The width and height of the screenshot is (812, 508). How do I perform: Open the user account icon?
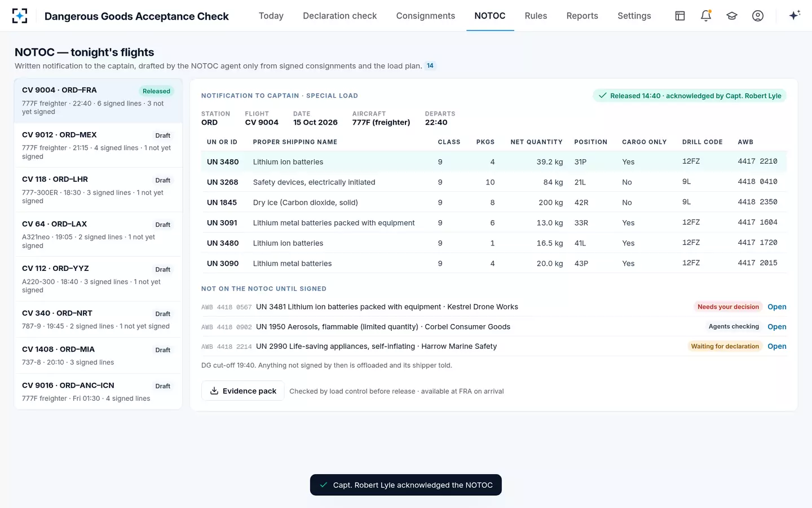(758, 16)
